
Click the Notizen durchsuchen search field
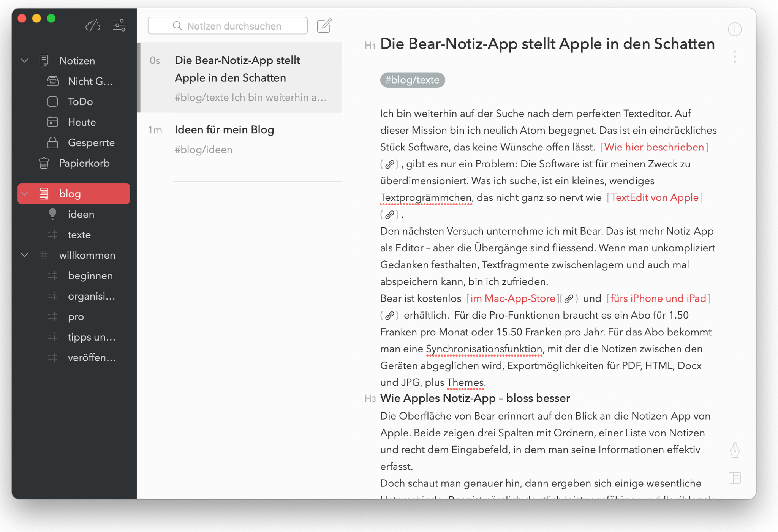coord(228,25)
